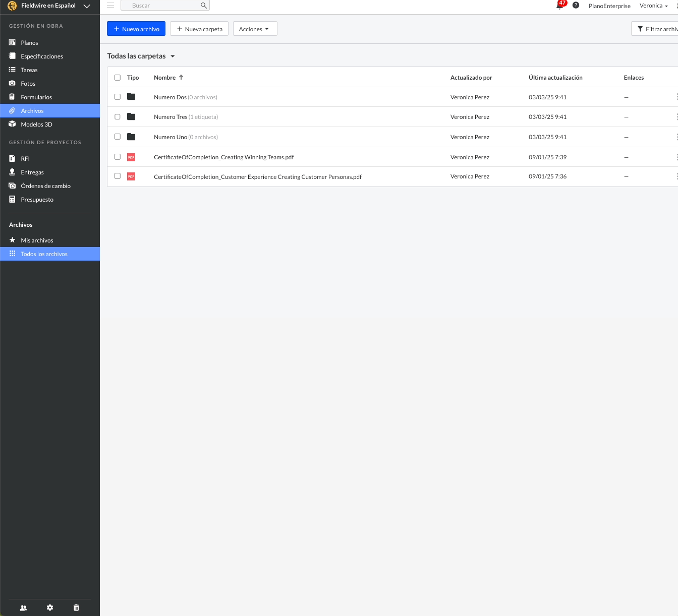Click the Tipo column header

tap(133, 78)
